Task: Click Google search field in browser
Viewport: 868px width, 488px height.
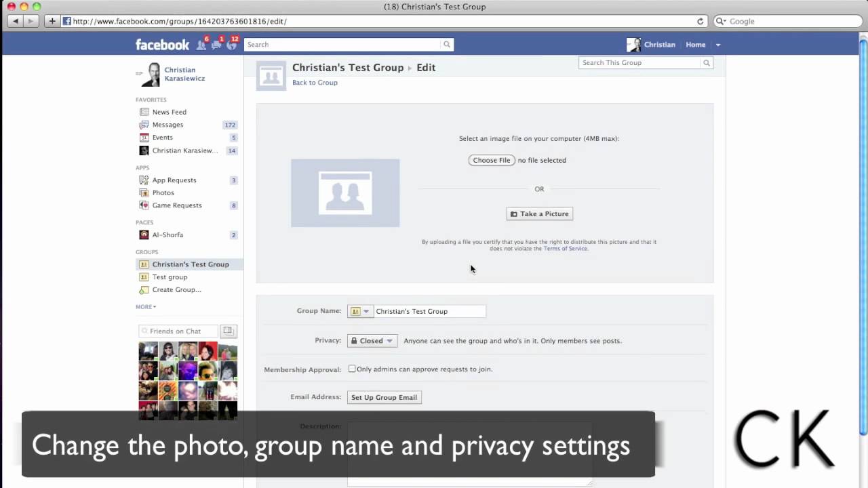Action: coord(789,21)
